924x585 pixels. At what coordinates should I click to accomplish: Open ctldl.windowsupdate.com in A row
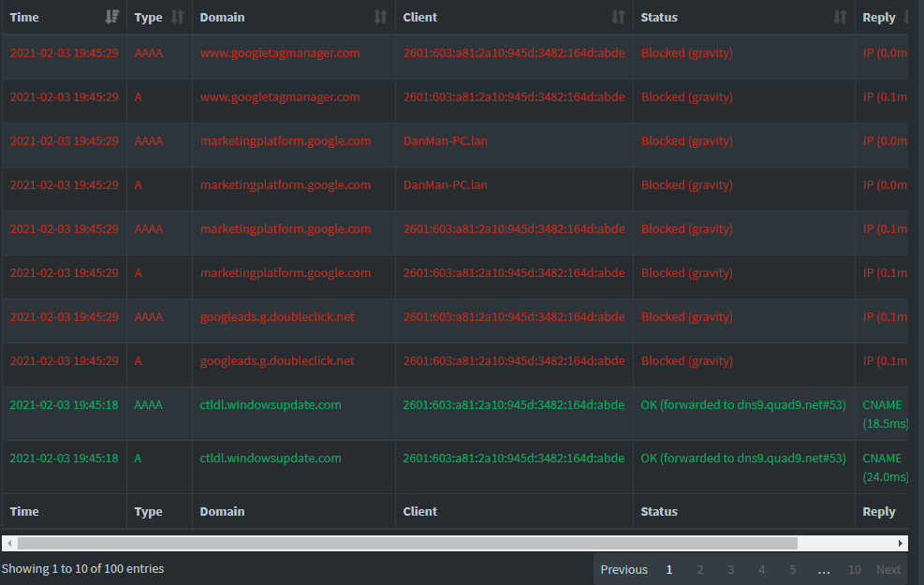tap(271, 458)
